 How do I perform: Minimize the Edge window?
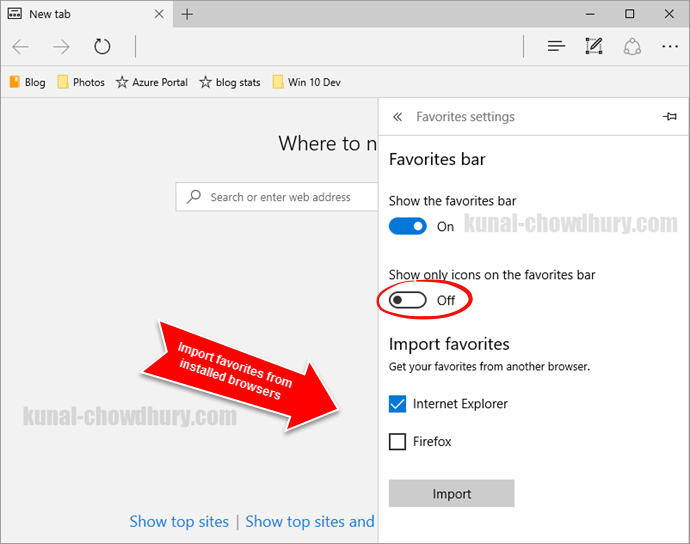tap(590, 14)
